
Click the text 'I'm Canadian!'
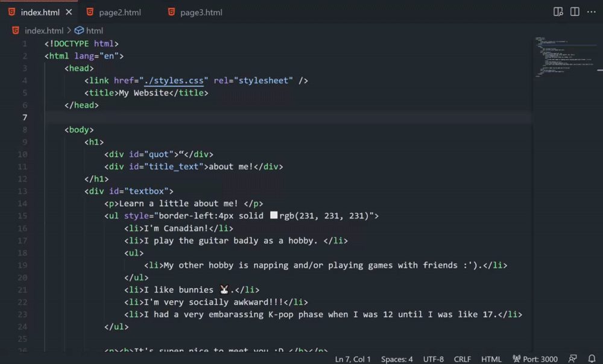click(x=176, y=228)
